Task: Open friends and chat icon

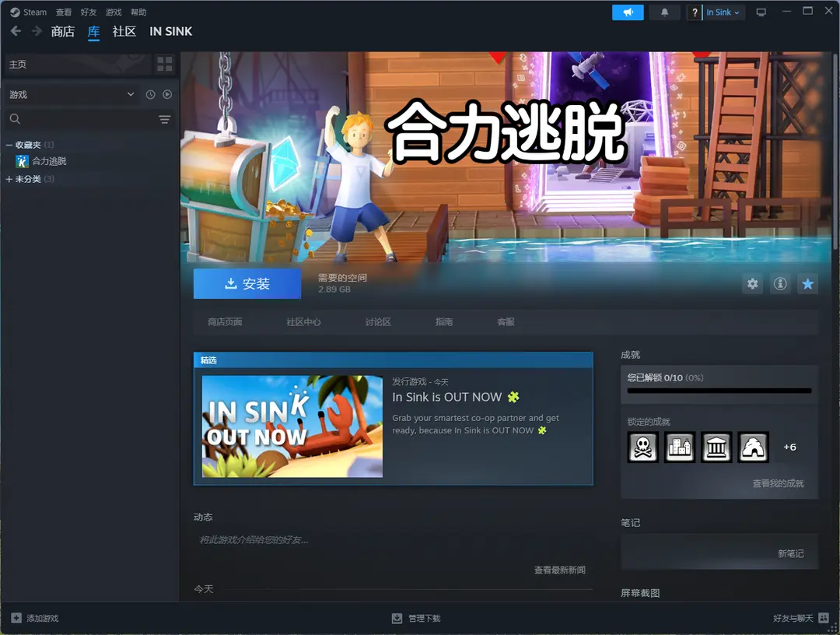Action: [824, 618]
